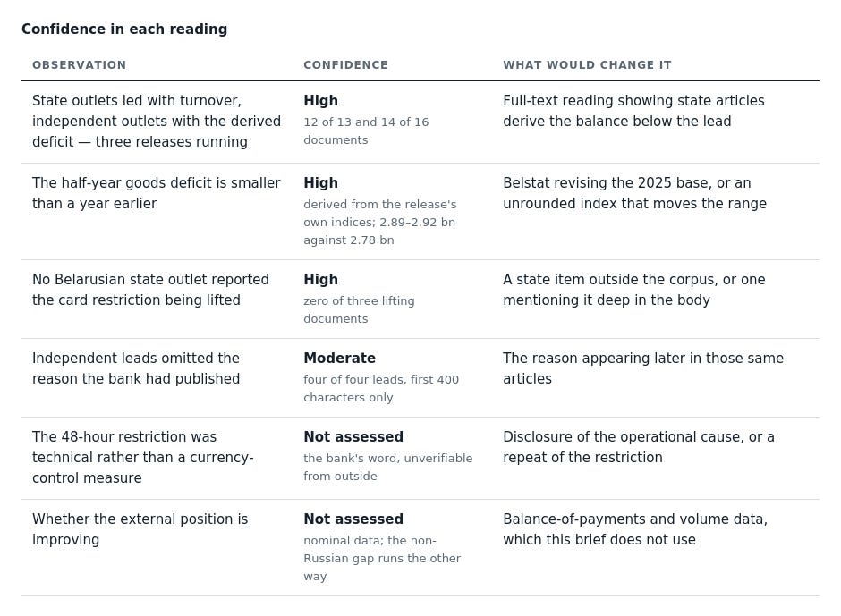This screenshot has height=616, width=841.
Task: Click 'Belstat revising the 2025 base' cell
Action: pos(634,193)
